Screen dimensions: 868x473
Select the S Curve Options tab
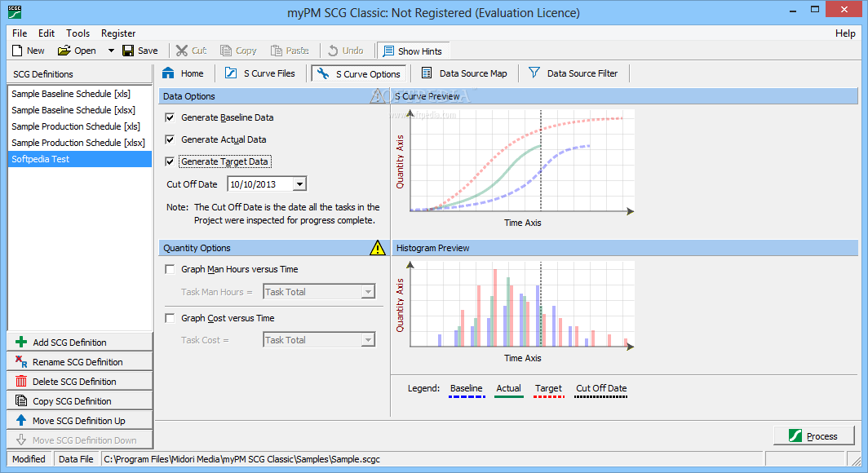359,73
